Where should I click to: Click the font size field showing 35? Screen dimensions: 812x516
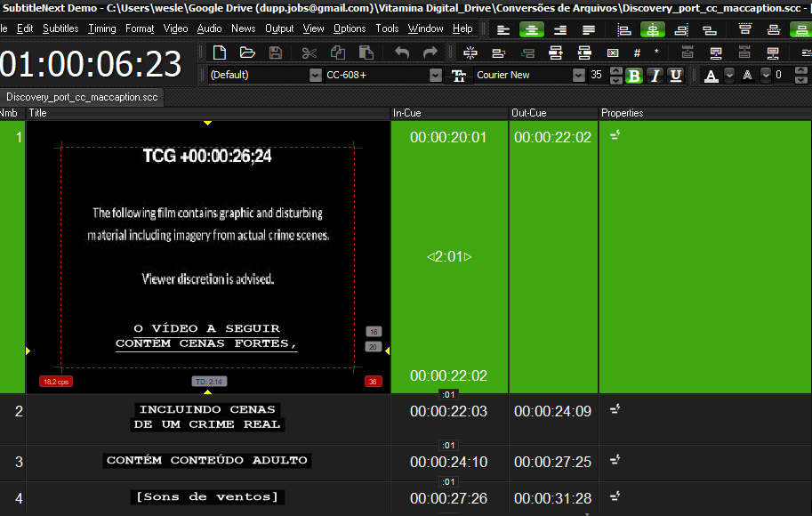click(x=598, y=75)
